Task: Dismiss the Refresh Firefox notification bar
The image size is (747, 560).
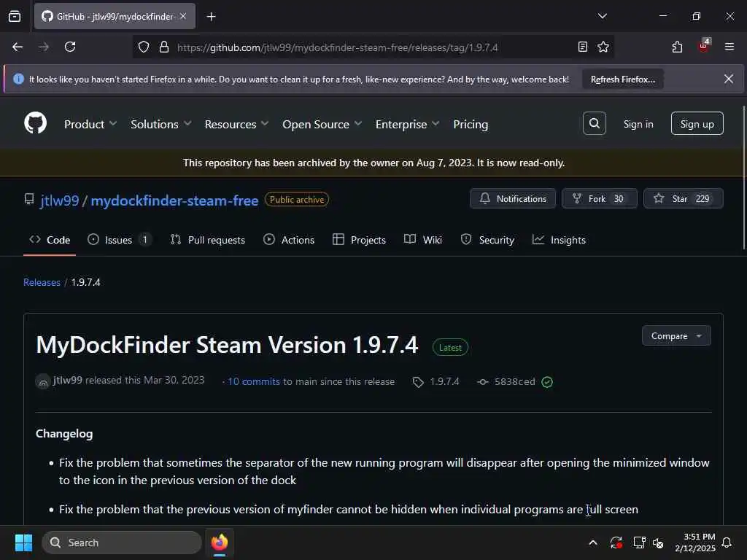Action: click(729, 79)
